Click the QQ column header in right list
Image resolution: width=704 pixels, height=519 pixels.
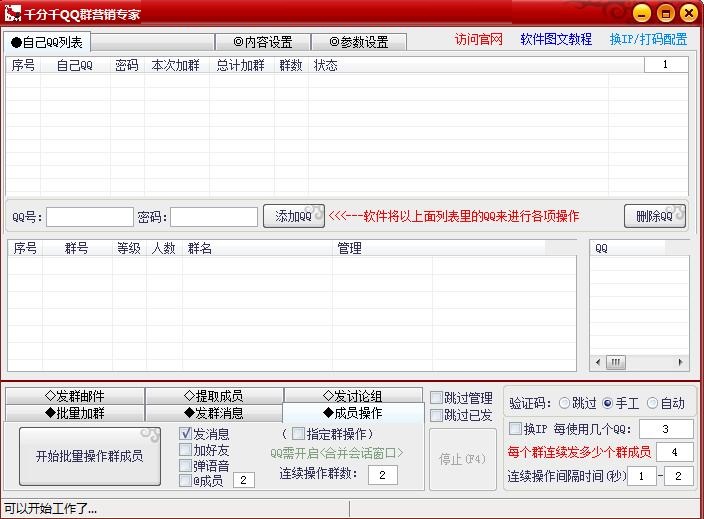pyautogui.click(x=628, y=248)
